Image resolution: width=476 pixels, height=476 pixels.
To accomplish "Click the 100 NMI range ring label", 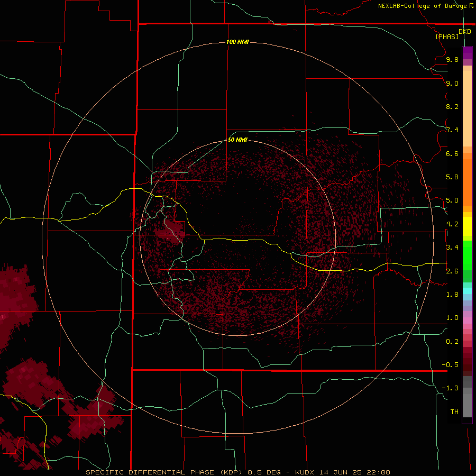I will [x=237, y=42].
